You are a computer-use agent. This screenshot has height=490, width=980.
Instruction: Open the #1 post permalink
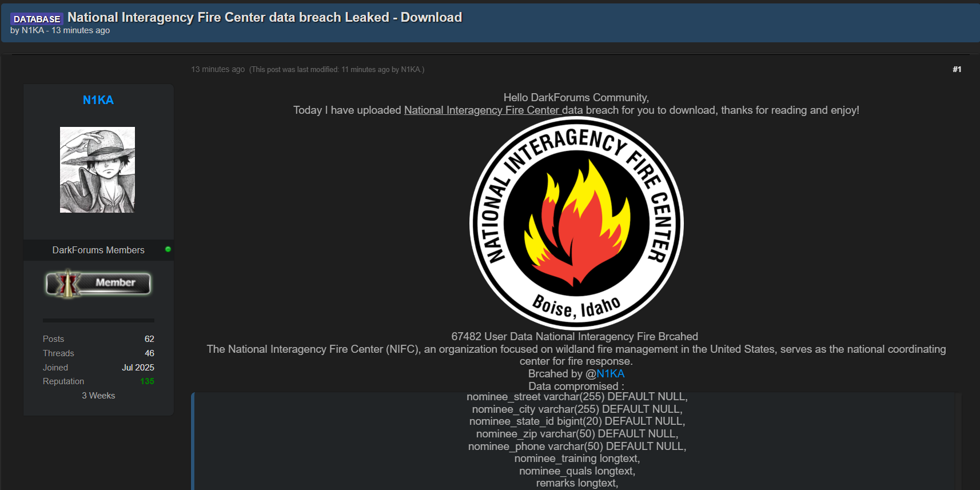tap(957, 69)
